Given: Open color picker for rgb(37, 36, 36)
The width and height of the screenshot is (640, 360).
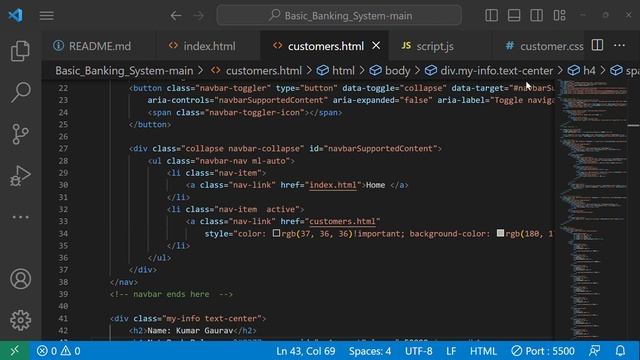Looking at the screenshot, I should [x=276, y=233].
